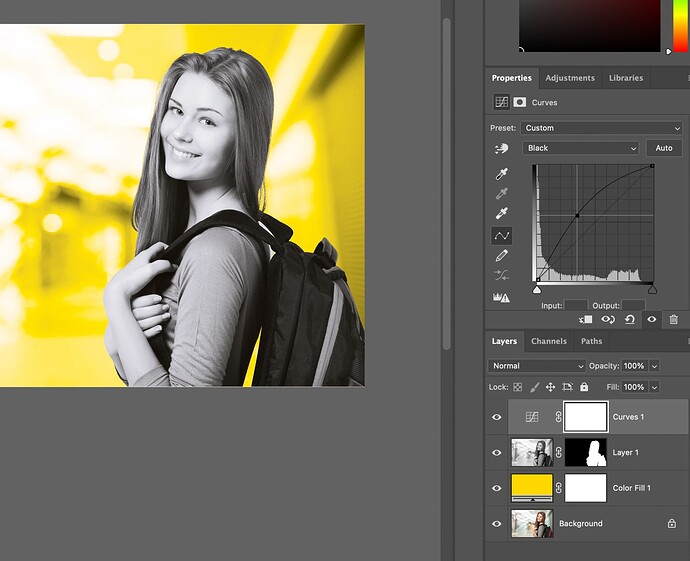Click the Opacity 100% field

(x=634, y=366)
